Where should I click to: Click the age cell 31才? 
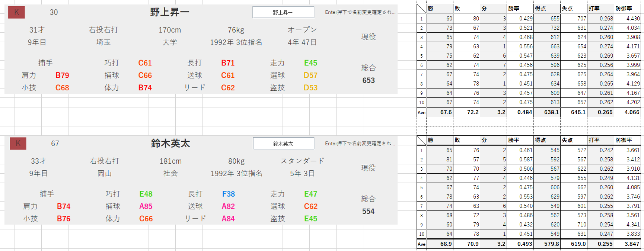[37, 30]
